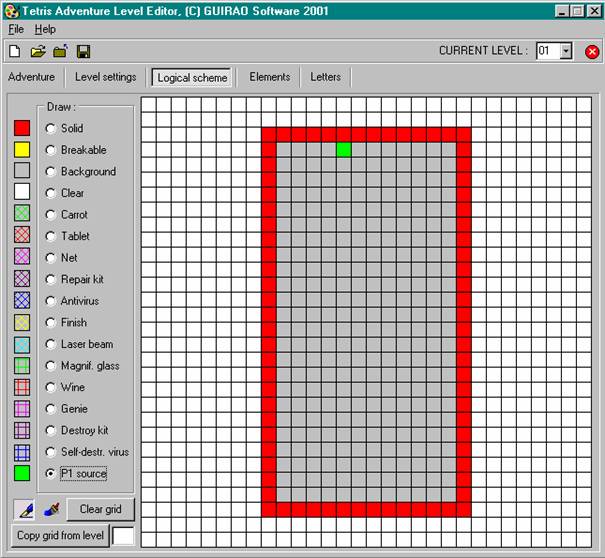Select the Destroy kit radio button

click(51, 430)
